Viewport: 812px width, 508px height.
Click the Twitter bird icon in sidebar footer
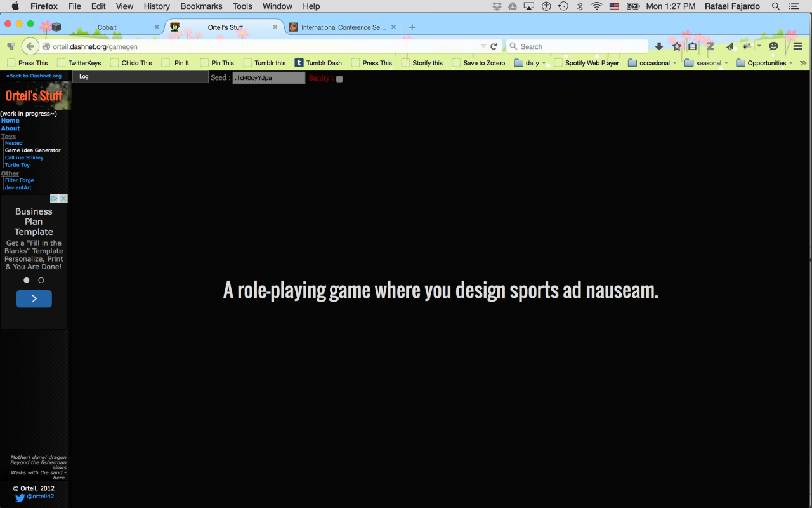coord(20,498)
